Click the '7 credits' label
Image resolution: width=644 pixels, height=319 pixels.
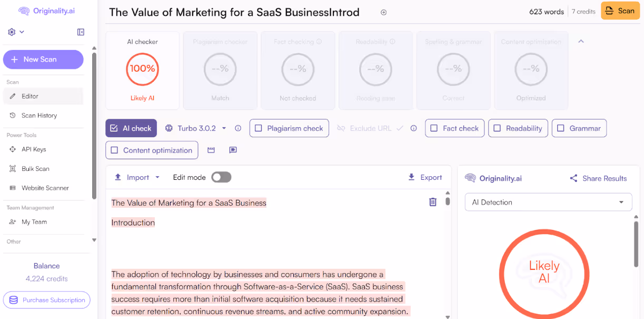(583, 12)
